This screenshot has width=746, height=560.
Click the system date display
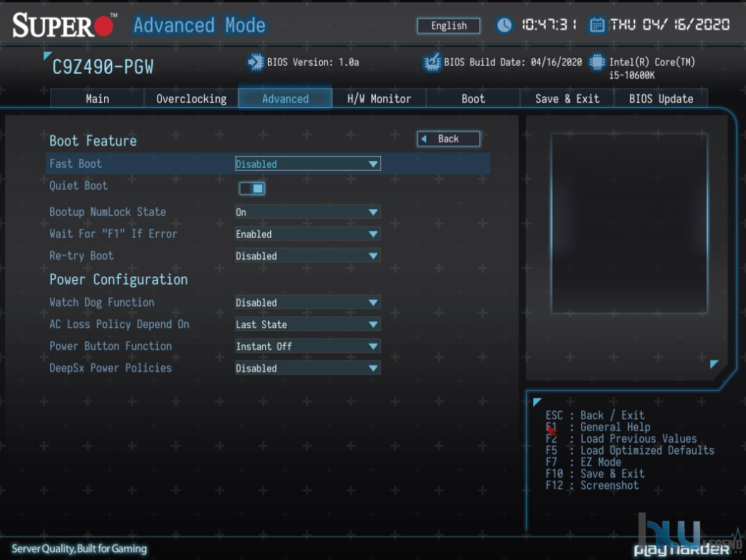[670, 24]
